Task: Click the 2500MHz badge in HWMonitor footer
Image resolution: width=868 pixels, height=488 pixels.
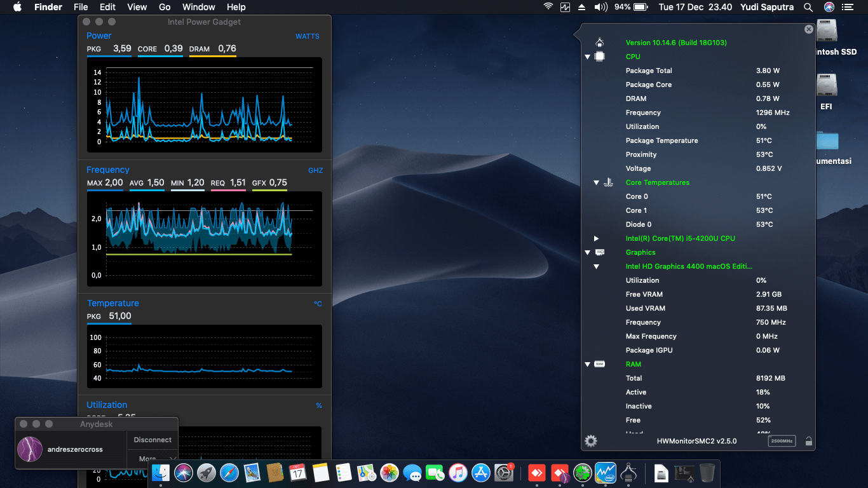Action: coord(781,440)
